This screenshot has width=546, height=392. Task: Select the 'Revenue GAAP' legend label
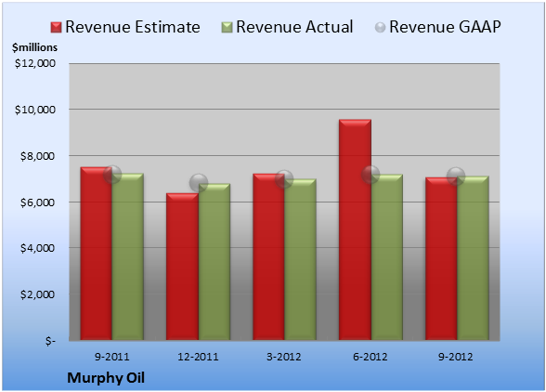[x=445, y=27]
